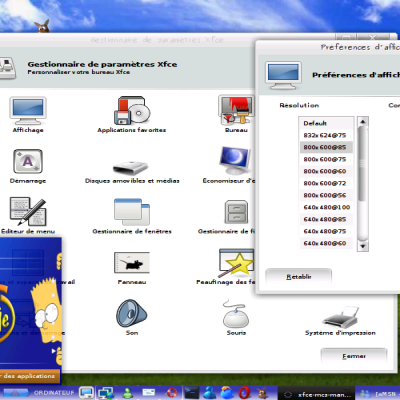The width and height of the screenshot is (400, 400).
Task: Click the resolution list scroll up arrow
Action: click(x=363, y=121)
